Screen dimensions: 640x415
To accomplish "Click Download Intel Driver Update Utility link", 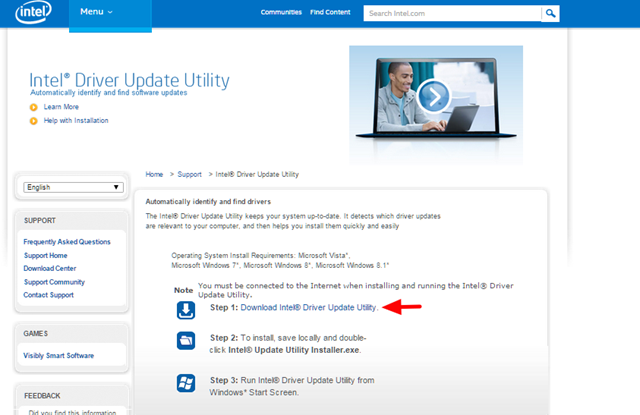I will (x=308, y=308).
